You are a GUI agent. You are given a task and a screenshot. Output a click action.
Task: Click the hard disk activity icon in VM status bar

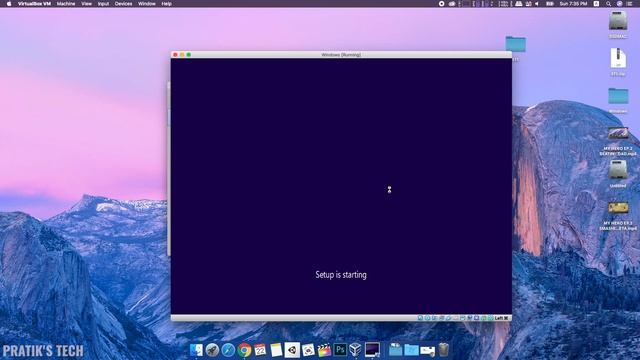pos(420,318)
